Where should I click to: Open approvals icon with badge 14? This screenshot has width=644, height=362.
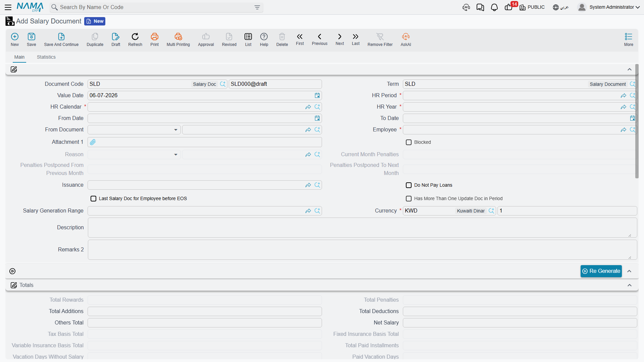click(x=509, y=7)
